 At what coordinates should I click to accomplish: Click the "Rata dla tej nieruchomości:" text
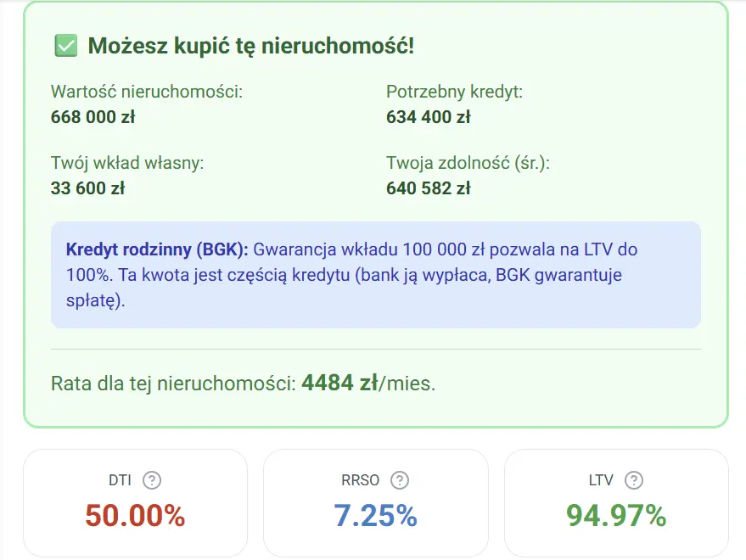coord(173,384)
